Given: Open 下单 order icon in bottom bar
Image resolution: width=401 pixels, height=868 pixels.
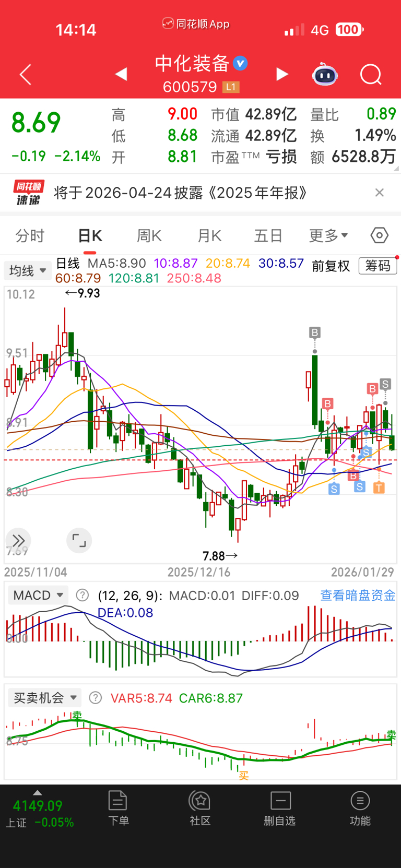Looking at the screenshot, I should point(118,808).
